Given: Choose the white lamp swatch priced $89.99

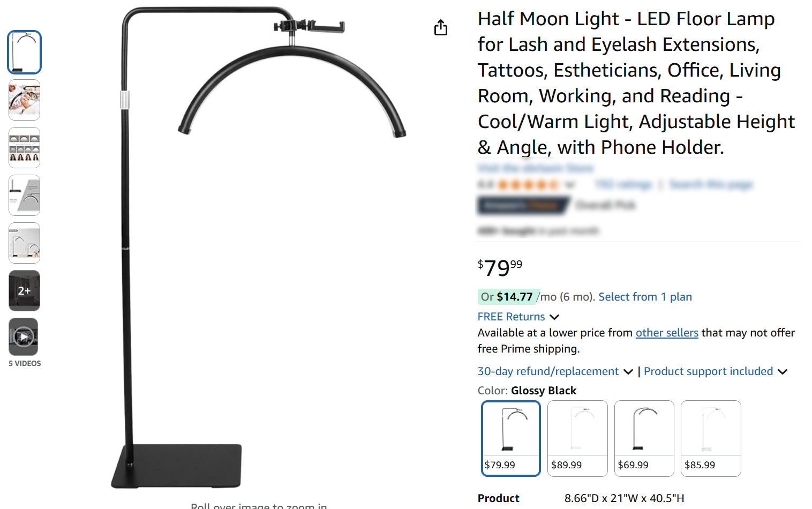Looking at the screenshot, I should (x=577, y=438).
